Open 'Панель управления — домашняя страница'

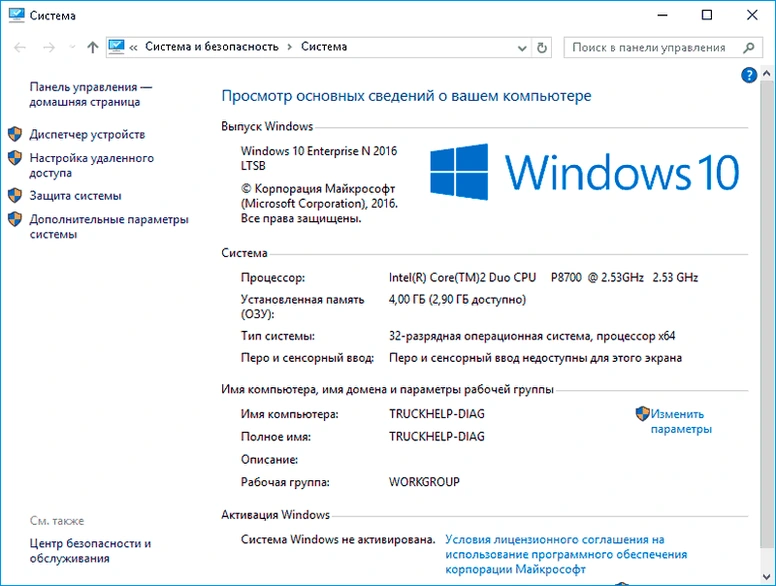coord(91,94)
